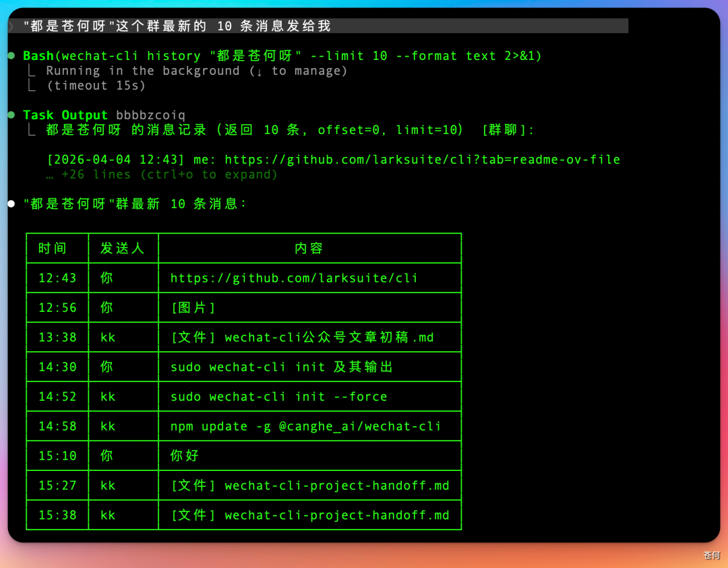This screenshot has width=728, height=568.
Task: Select the 内容 column header
Action: coord(309,248)
